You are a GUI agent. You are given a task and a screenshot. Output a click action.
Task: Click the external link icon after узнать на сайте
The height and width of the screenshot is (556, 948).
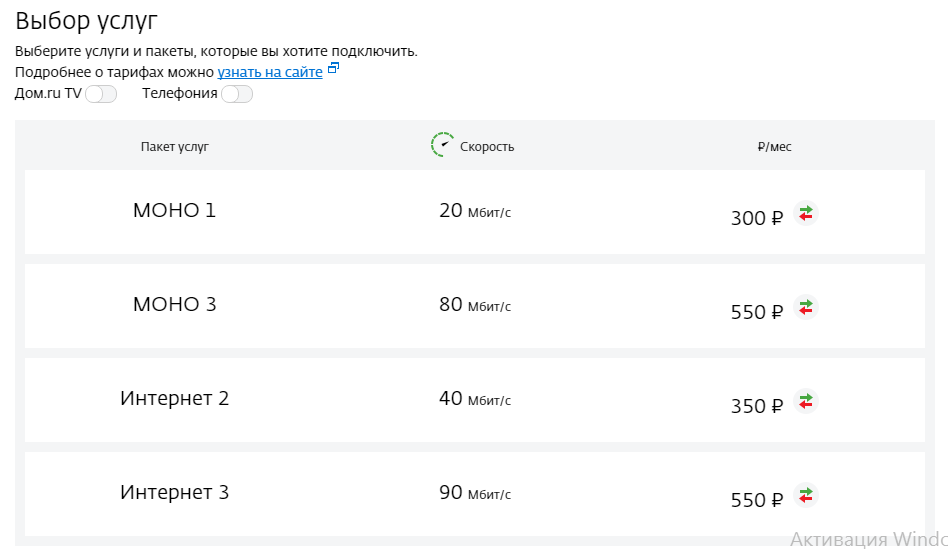[334, 69]
